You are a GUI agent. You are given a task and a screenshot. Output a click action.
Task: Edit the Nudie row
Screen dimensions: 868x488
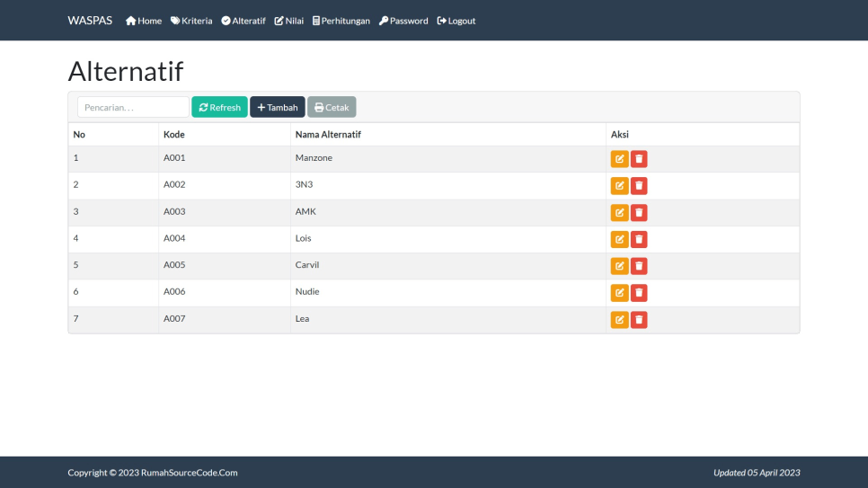(x=619, y=293)
